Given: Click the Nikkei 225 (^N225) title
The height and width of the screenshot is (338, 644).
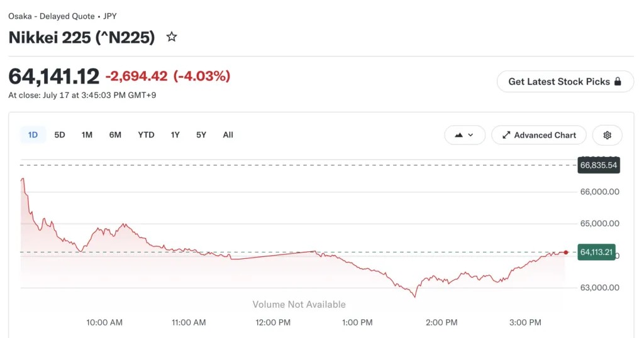Looking at the screenshot, I should (82, 37).
